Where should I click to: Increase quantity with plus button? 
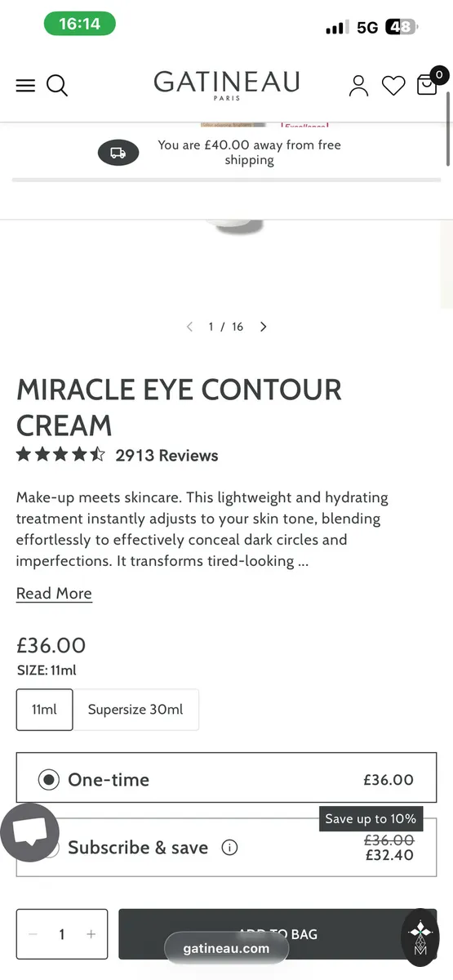click(91, 934)
